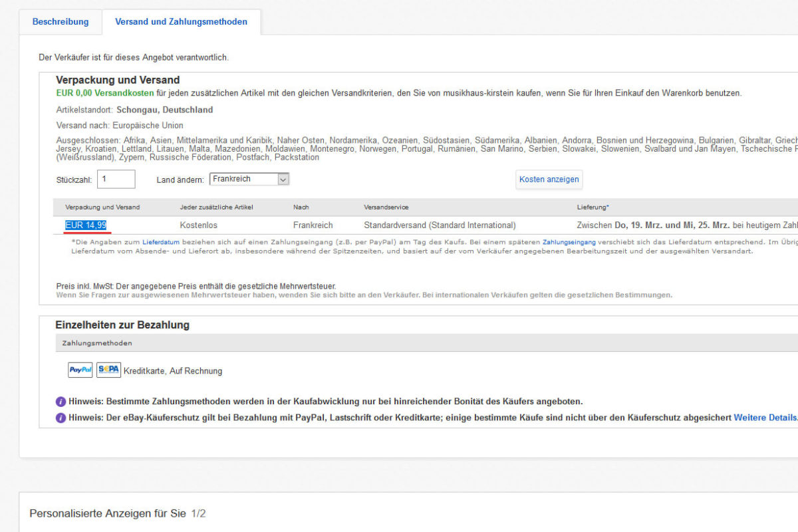Click the PayPal payment icon
Viewport: 798px width, 532px height.
80,370
